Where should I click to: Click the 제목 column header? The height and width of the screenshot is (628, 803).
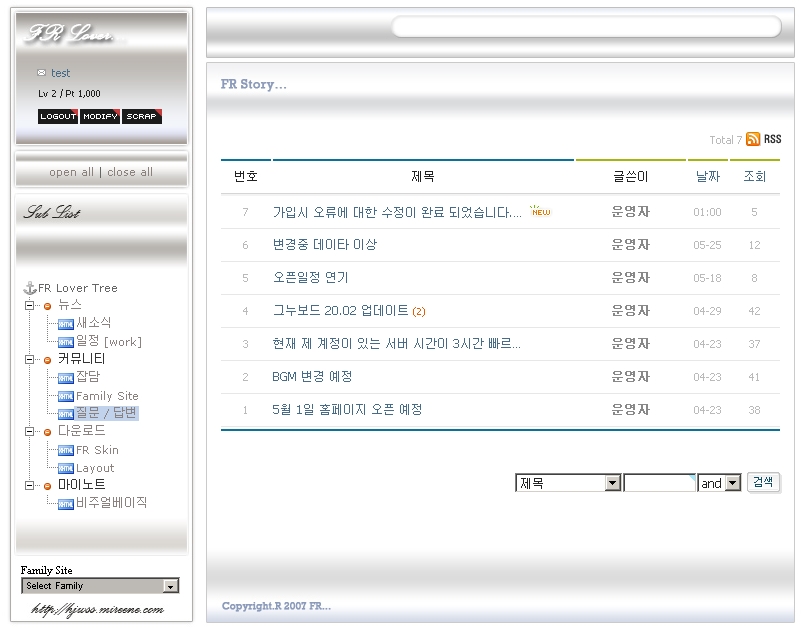pyautogui.click(x=423, y=177)
